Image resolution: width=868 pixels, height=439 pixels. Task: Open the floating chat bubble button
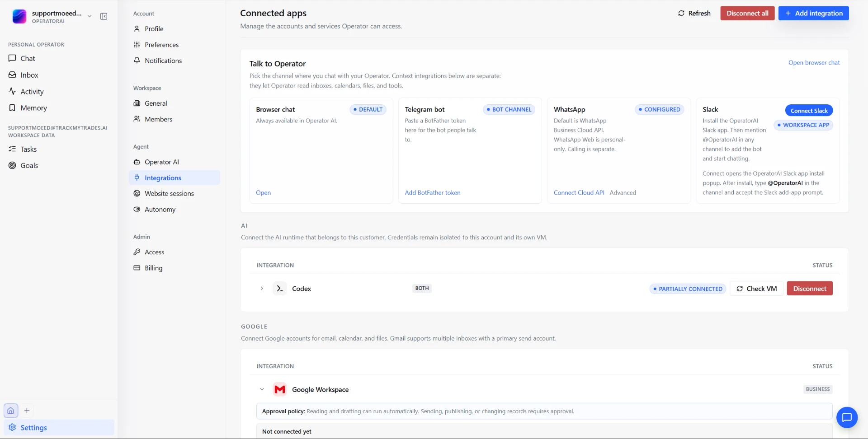847,417
